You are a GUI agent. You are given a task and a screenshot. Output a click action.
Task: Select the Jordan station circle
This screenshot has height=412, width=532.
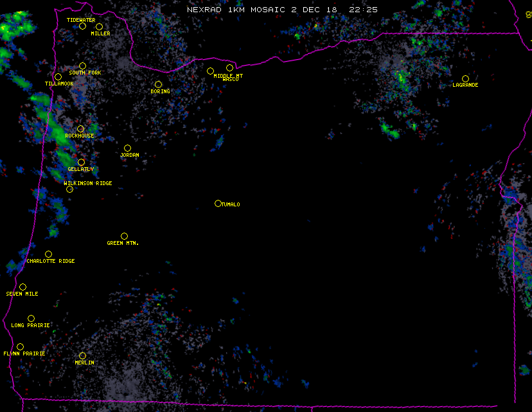click(x=127, y=148)
